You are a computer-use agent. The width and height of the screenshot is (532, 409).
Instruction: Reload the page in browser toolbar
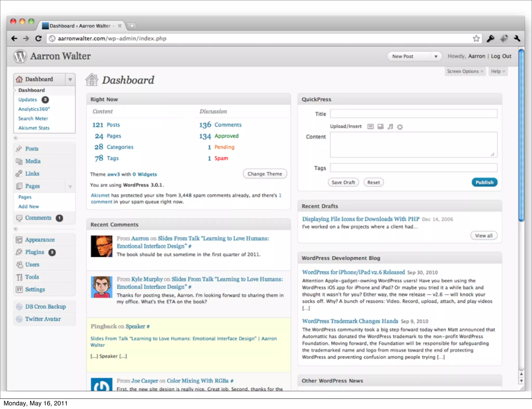pyautogui.click(x=38, y=38)
